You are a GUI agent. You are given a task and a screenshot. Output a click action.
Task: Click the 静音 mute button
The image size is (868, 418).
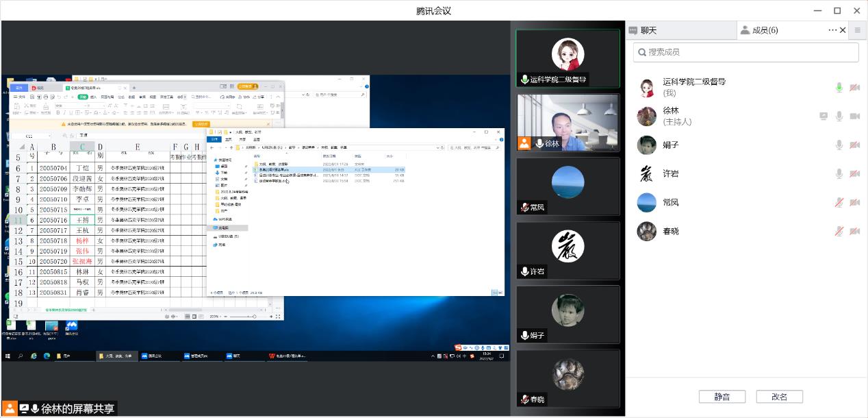pyautogui.click(x=722, y=397)
